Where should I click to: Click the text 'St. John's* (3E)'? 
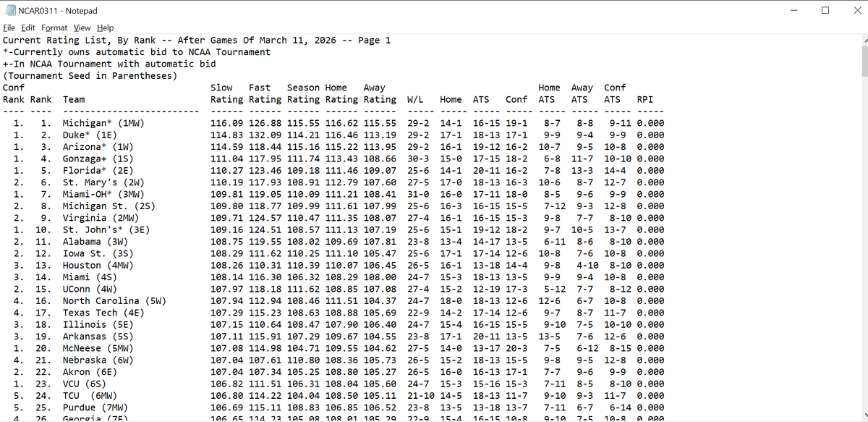tap(106, 229)
